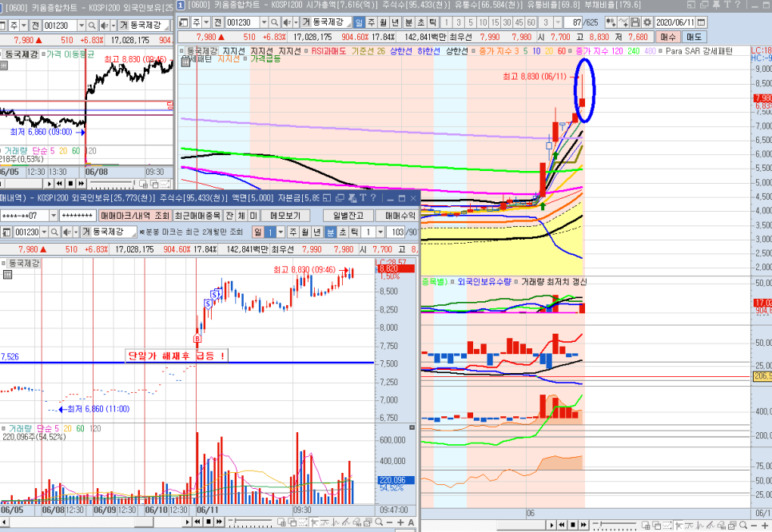Screen dimensions: 772x532
Task: Select 분 minute period in trade-mark window
Action: click(x=331, y=232)
